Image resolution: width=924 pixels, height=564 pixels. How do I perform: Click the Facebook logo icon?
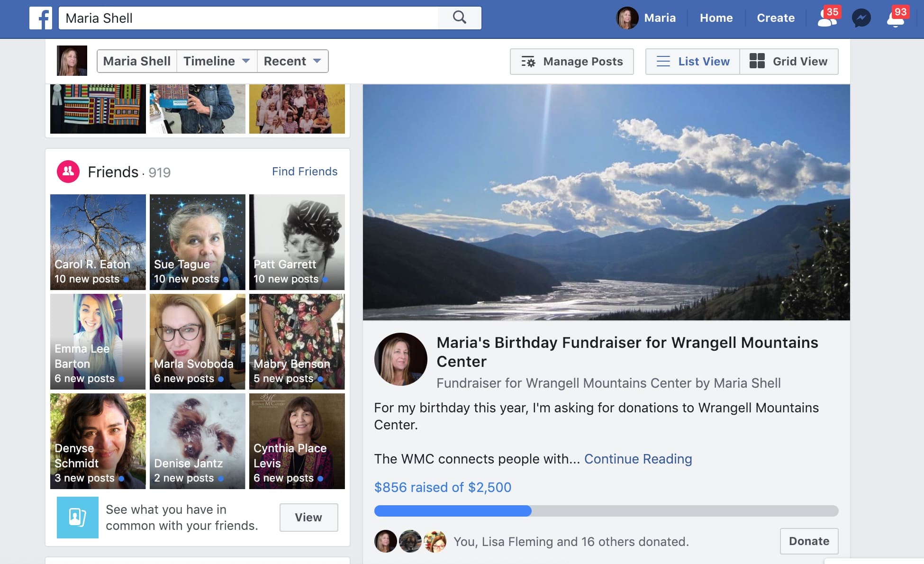click(41, 18)
